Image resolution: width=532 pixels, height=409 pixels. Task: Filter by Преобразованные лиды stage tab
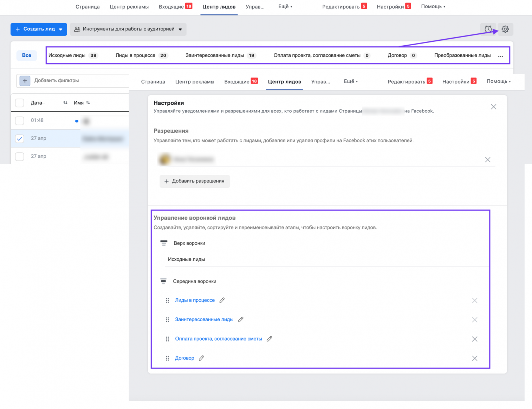click(462, 55)
